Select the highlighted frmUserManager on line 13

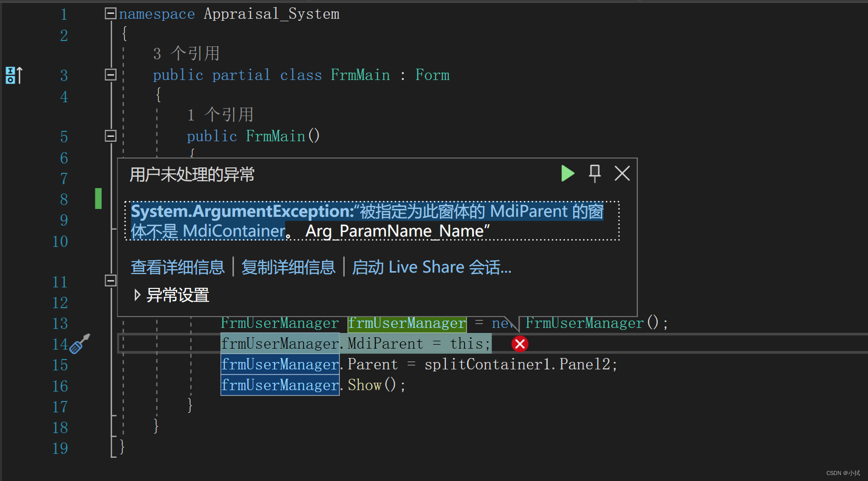click(x=406, y=323)
